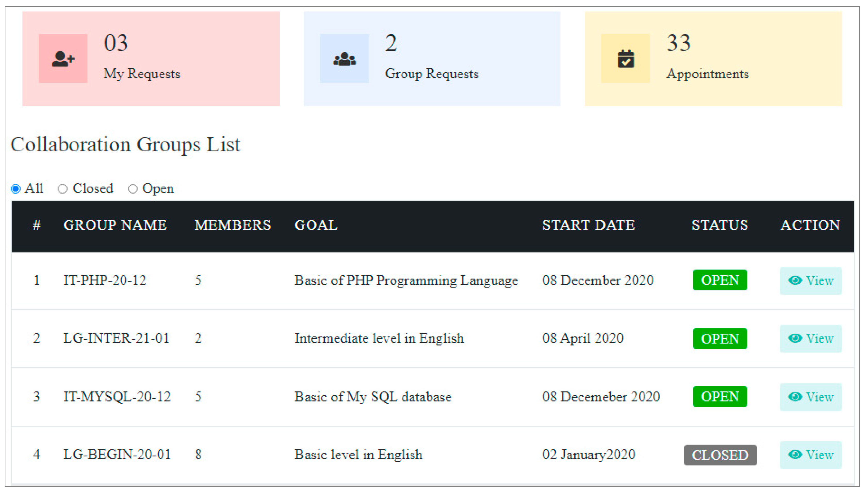Click the eye icon for LG-BEGIN-20-01

[794, 454]
